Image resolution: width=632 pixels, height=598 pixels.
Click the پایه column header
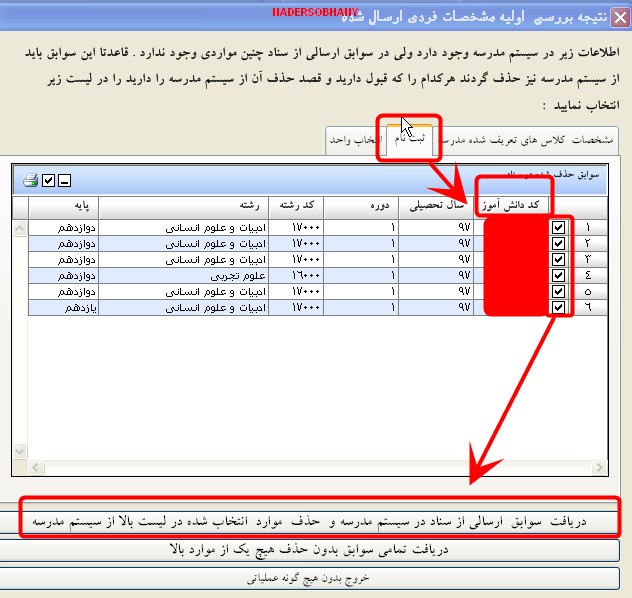pos(63,207)
